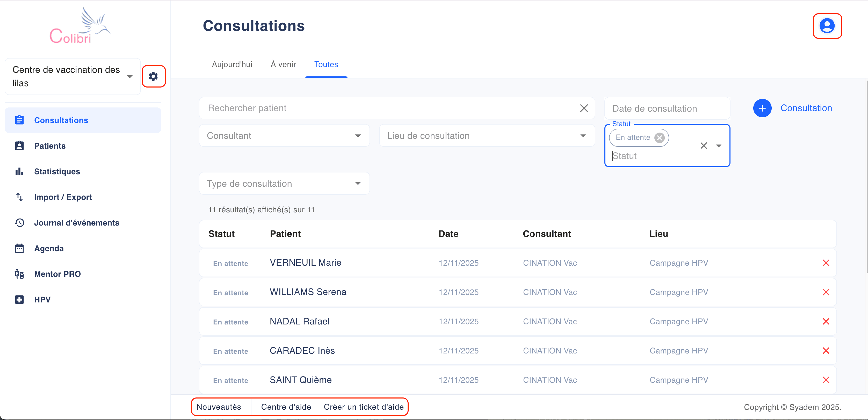Image resolution: width=868 pixels, height=420 pixels.
Task: Open Agenda in the sidebar
Action: point(83,248)
